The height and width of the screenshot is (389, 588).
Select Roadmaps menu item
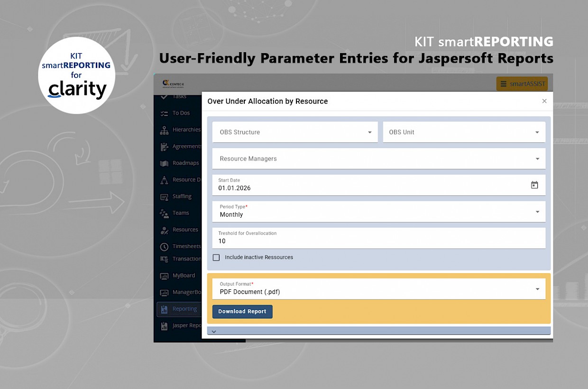click(186, 163)
